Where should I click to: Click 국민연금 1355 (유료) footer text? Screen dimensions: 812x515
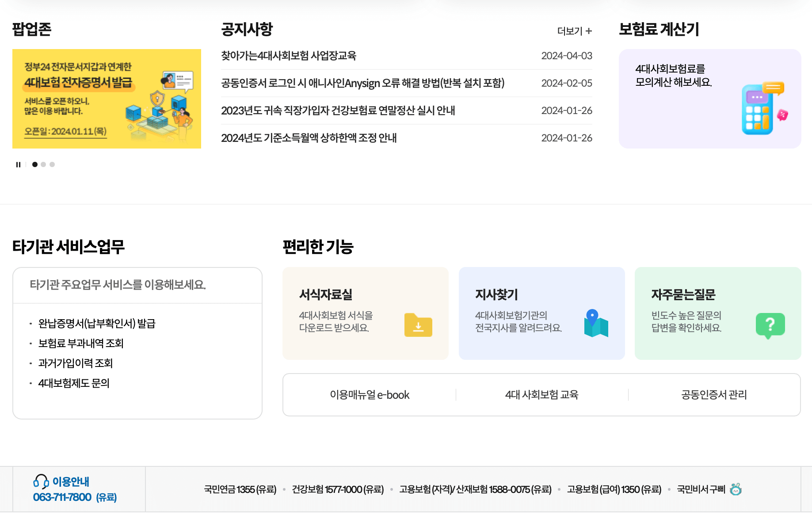tap(240, 489)
